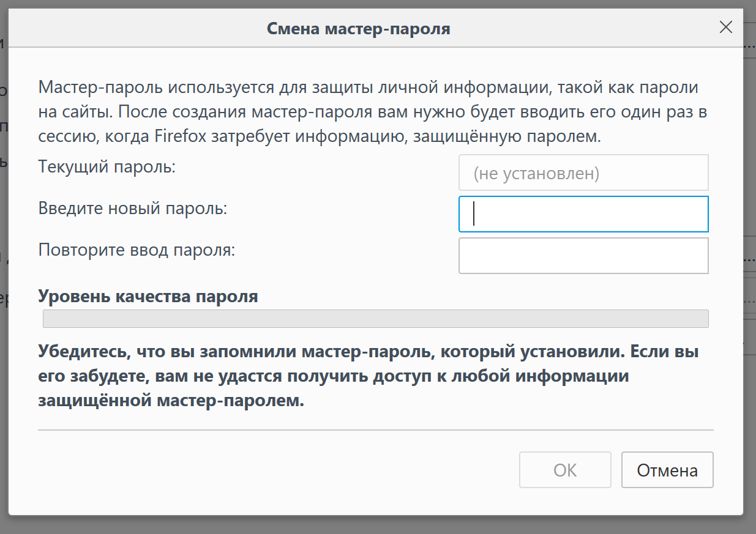Click the password quality meter bar
The image size is (756, 534).
pyautogui.click(x=375, y=319)
